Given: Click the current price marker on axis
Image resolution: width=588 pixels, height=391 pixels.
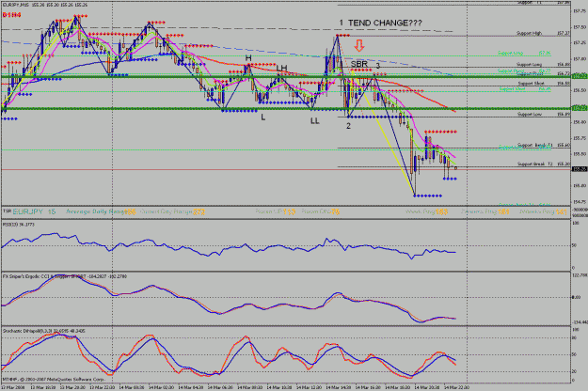Looking at the screenshot, I should pyautogui.click(x=580, y=169).
